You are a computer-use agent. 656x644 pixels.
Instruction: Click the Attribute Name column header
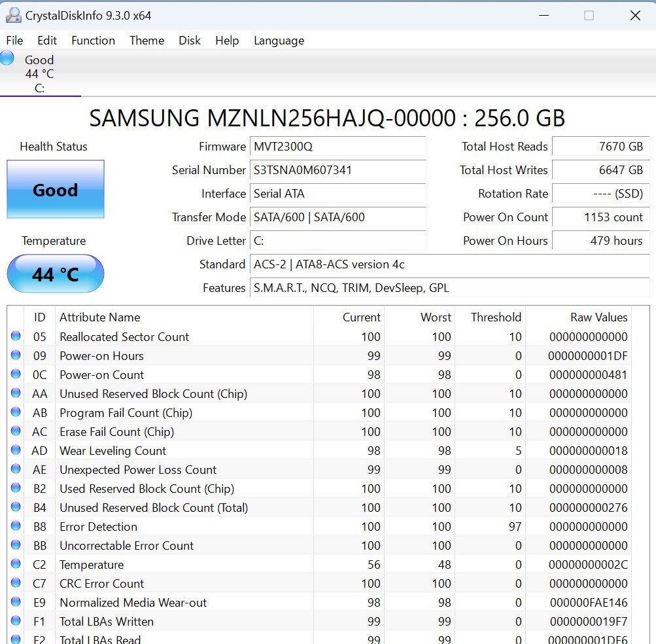point(184,317)
